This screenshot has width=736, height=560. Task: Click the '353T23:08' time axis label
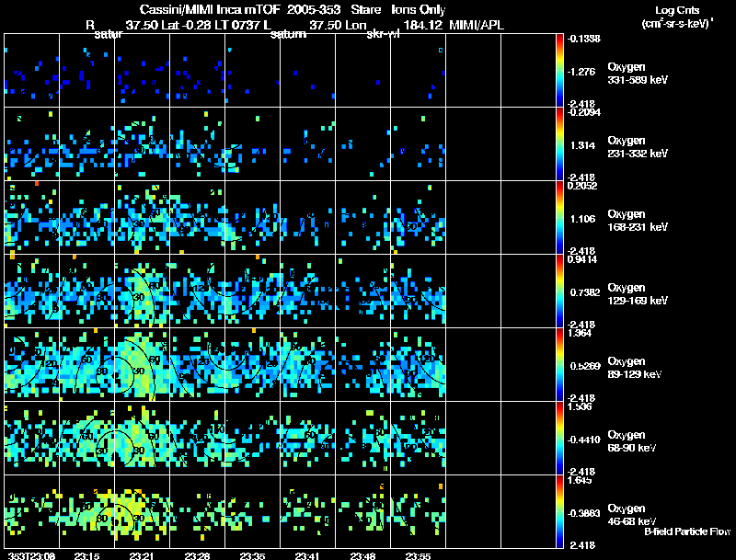coord(31,555)
